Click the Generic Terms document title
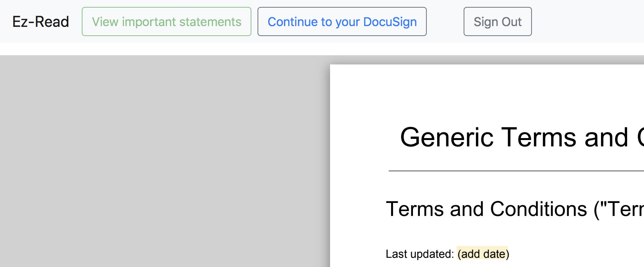 [514, 138]
